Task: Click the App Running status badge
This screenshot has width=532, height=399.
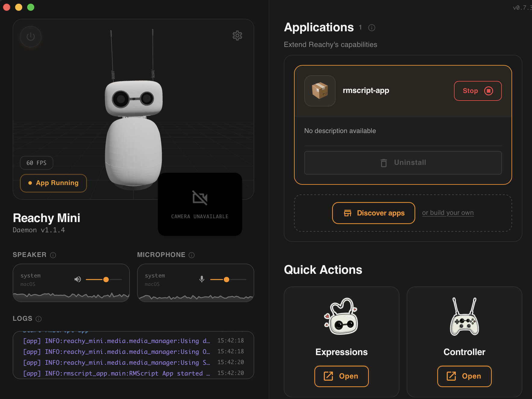Action: 54,183
